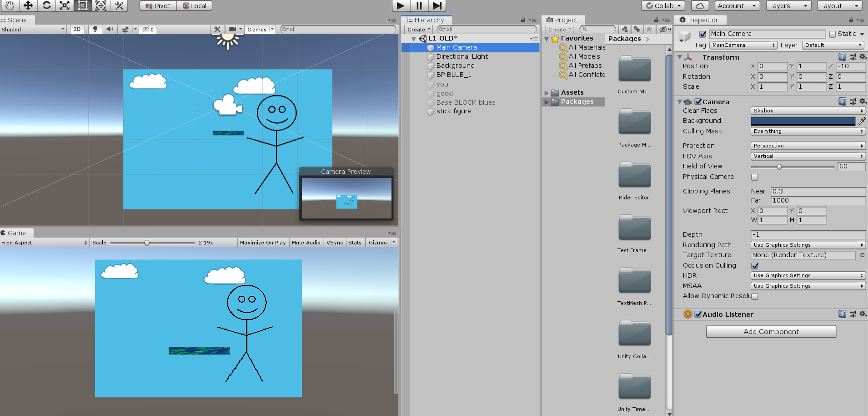Select the Hand tool in the toolbar
868x416 pixels.
pos(9,5)
